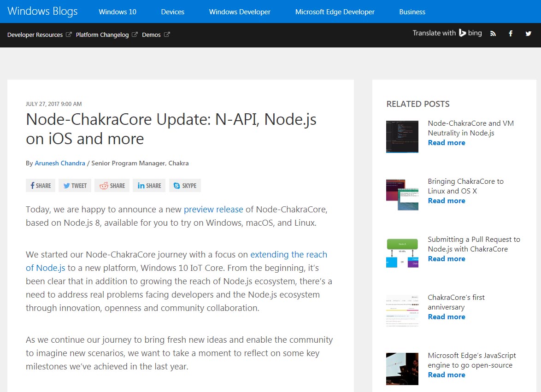Click the Twitter icon in the header
Screen dimensions: 541x392
point(528,33)
